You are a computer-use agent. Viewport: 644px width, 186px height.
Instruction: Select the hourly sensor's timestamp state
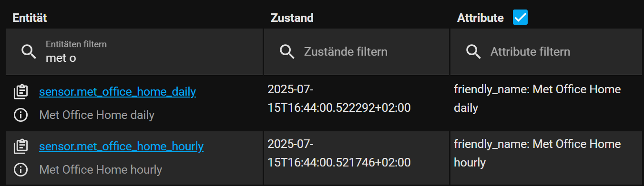tap(339, 153)
